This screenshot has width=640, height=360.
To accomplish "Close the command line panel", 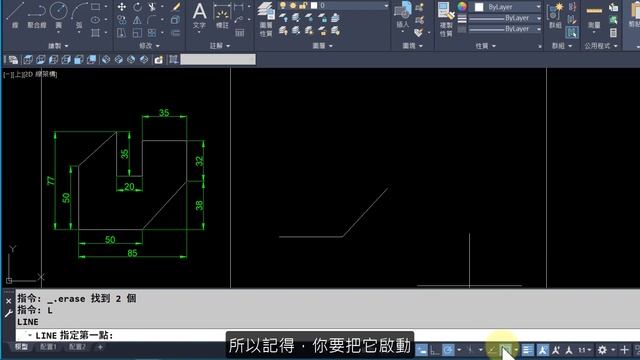I will coord(9,301).
